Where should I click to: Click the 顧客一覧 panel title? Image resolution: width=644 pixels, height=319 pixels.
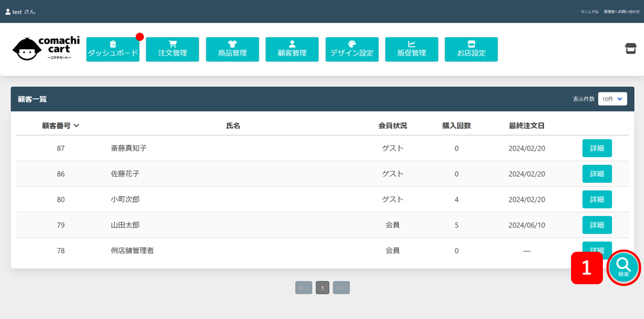click(32, 99)
